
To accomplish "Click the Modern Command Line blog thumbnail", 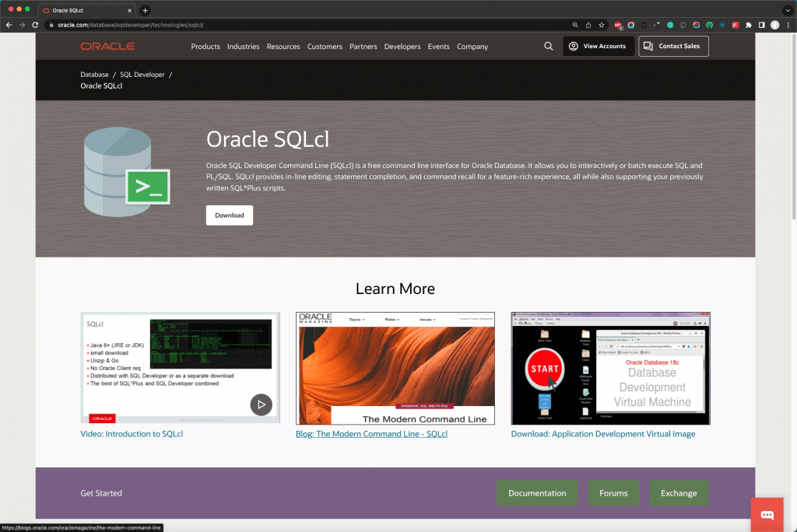I will (x=395, y=368).
